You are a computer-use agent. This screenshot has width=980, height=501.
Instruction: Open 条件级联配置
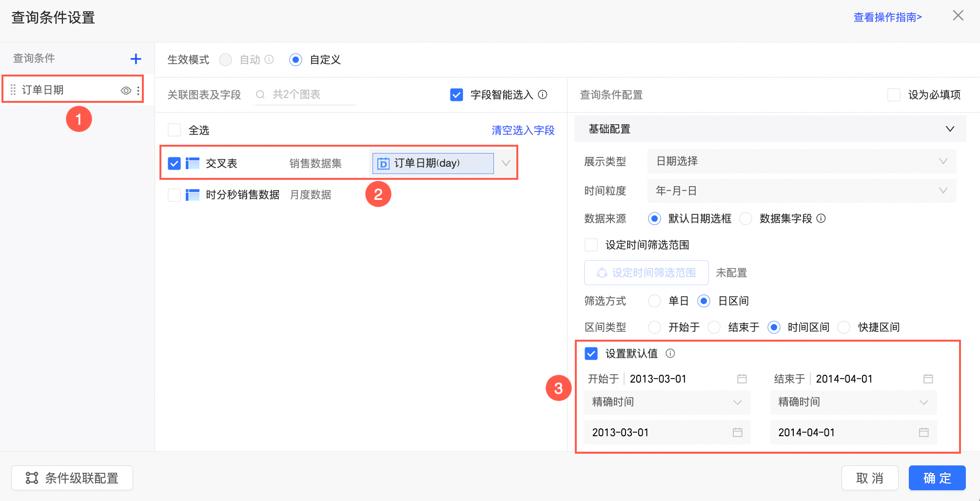click(x=72, y=478)
